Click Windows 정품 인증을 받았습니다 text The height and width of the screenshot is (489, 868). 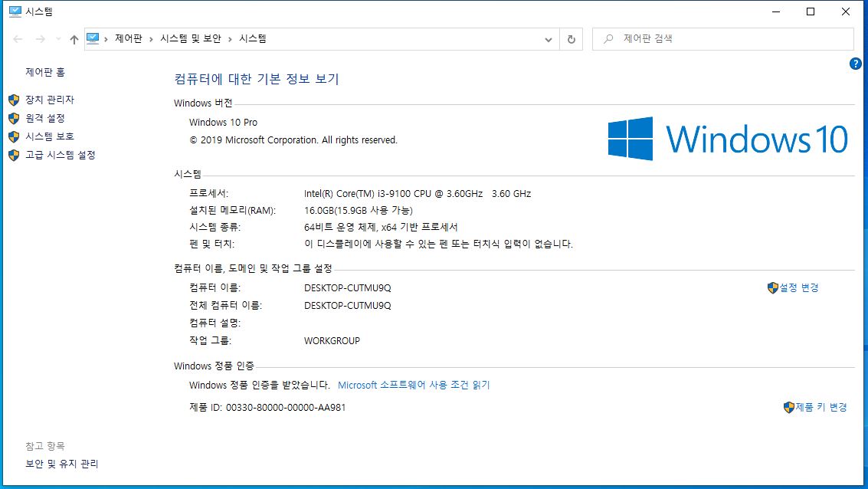pos(260,385)
